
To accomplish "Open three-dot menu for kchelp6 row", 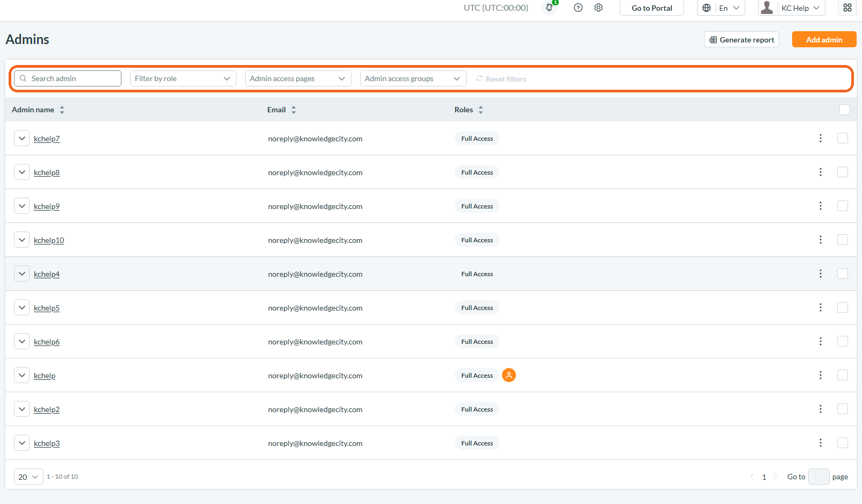I will point(821,341).
